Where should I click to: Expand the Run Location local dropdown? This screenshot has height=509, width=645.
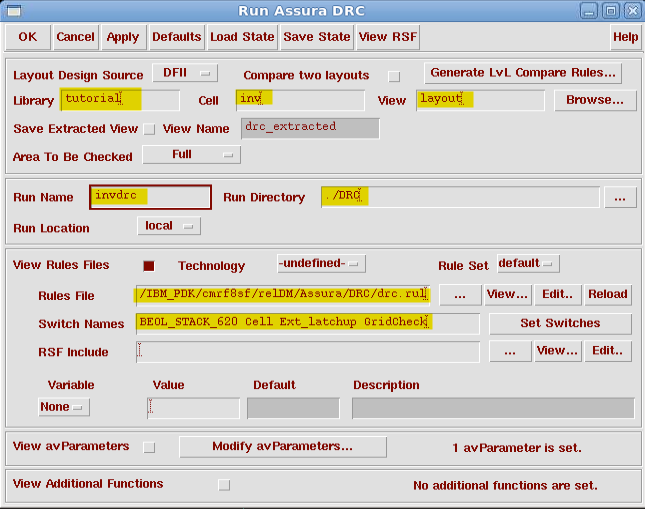168,227
